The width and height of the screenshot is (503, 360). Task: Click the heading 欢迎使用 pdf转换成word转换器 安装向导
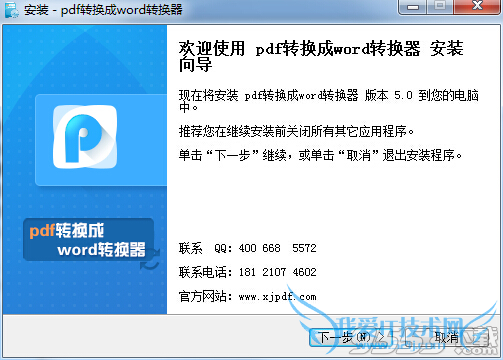click(321, 56)
